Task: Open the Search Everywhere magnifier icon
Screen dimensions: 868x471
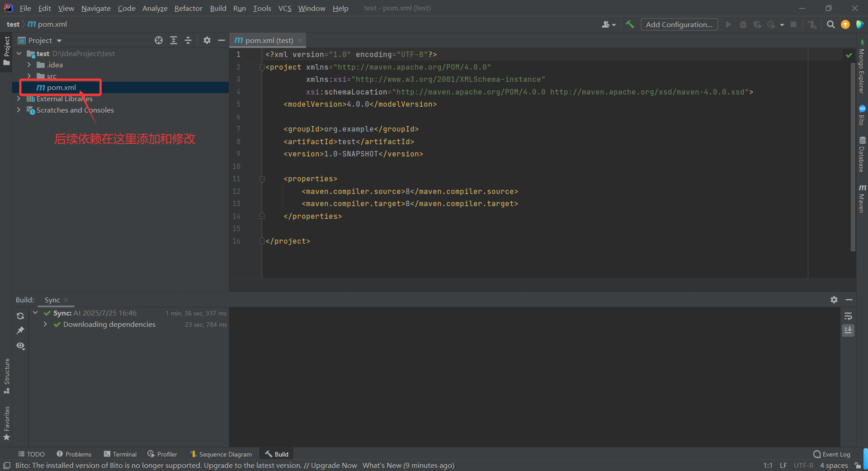Action: [x=830, y=24]
